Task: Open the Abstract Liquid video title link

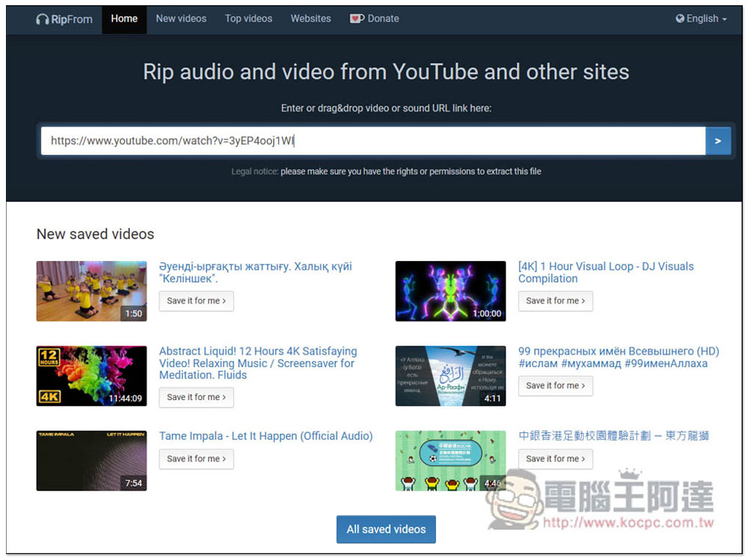Action: pos(257,363)
